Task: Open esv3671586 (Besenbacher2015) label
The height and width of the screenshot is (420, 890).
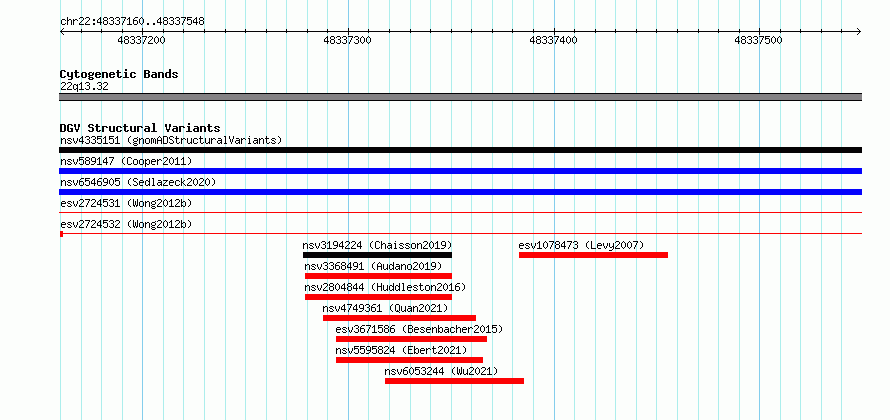Action: [x=419, y=329]
